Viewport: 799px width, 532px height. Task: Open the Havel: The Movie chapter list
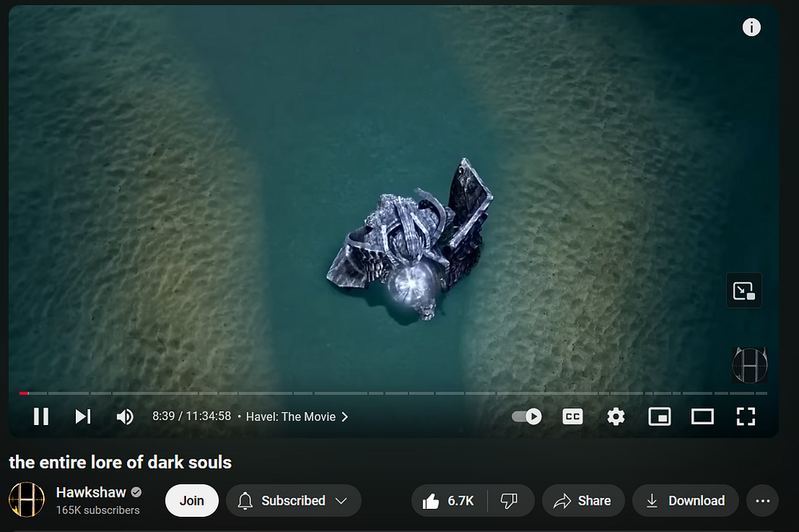tap(297, 416)
